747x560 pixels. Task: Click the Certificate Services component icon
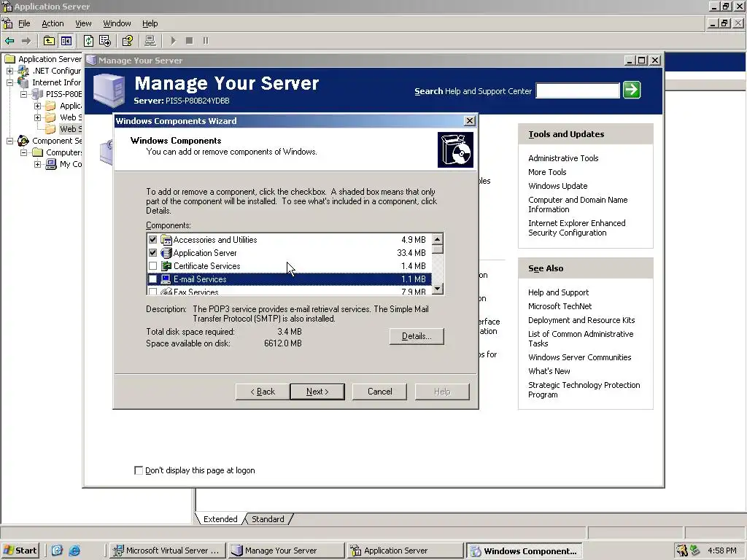click(x=166, y=265)
